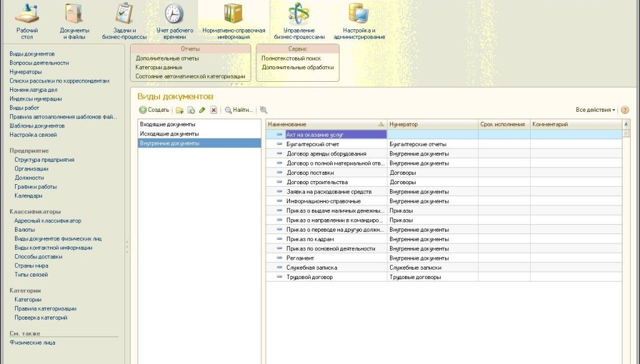Click the Создать button
Viewport: 640px width, 364px height.
pyautogui.click(x=154, y=110)
